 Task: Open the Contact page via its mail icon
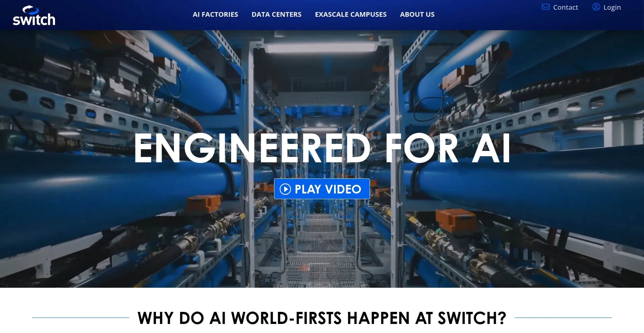(545, 6)
